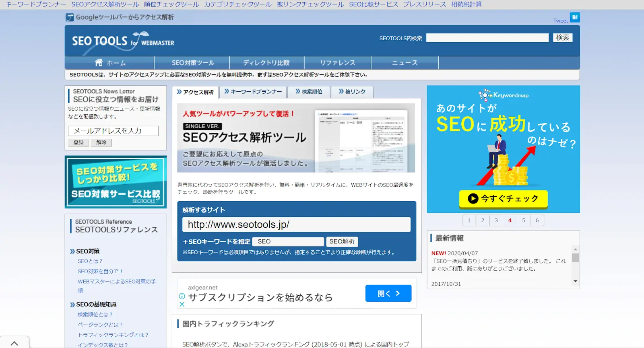644x348 pixels.
Task: Click the ad info icon on axlgear banner
Action: (x=182, y=296)
